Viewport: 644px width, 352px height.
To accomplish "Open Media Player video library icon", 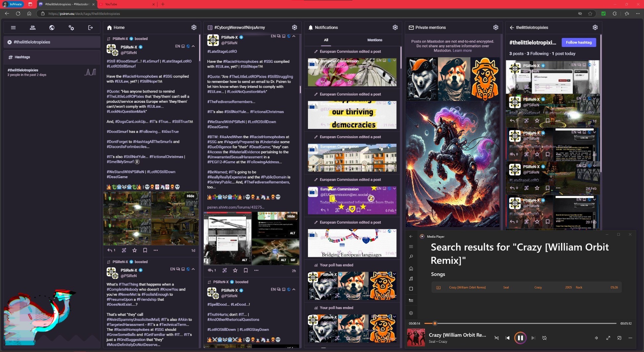I will pos(411,289).
